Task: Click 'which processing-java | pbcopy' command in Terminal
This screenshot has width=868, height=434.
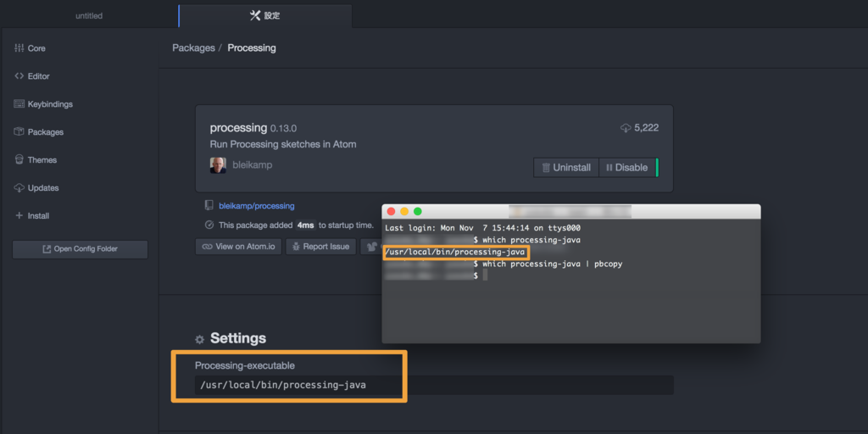Action: (x=553, y=264)
